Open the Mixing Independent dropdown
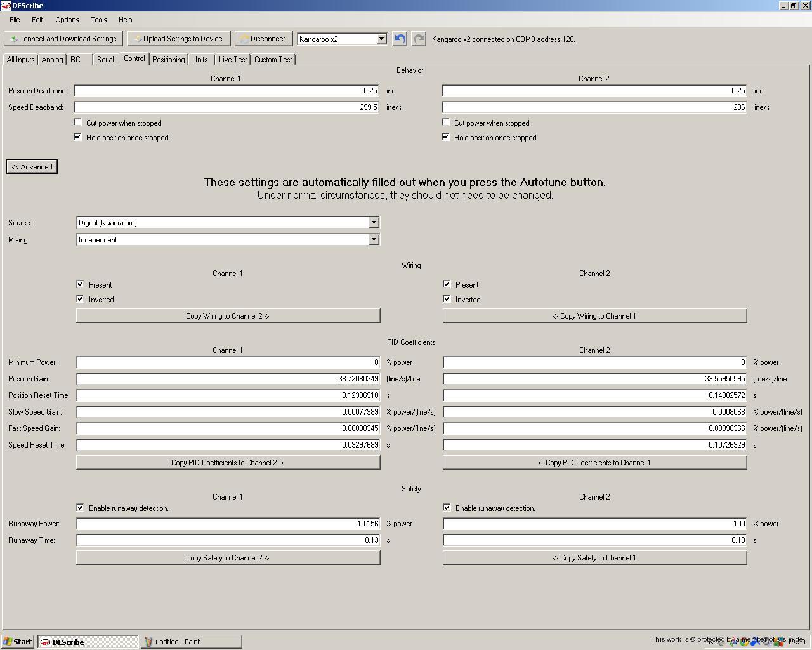 (374, 240)
